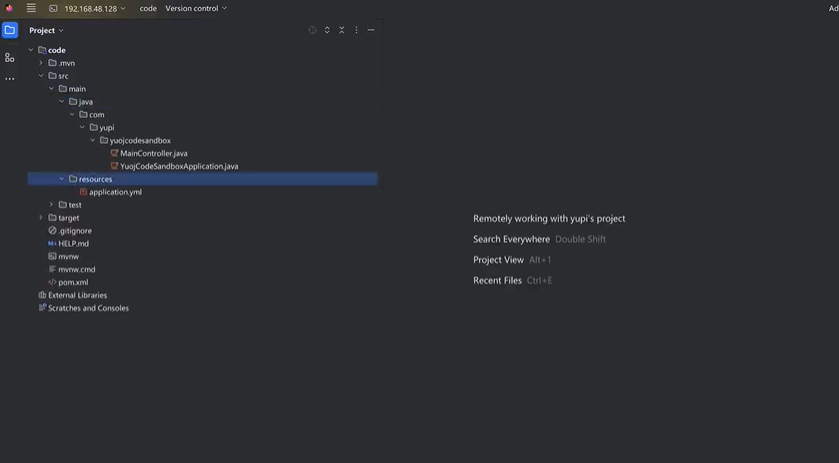Open Project panel options (three dots)
Screen dimensions: 839x463
pos(356,30)
